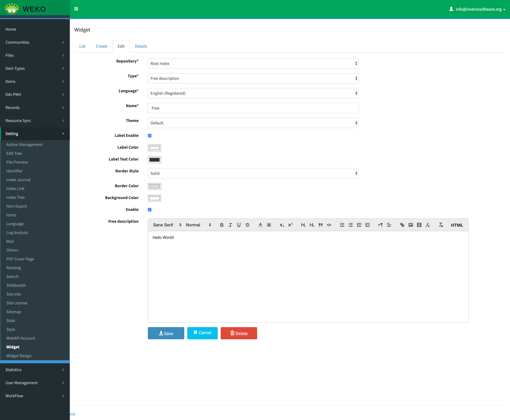Switch to the Details tab

(141, 46)
